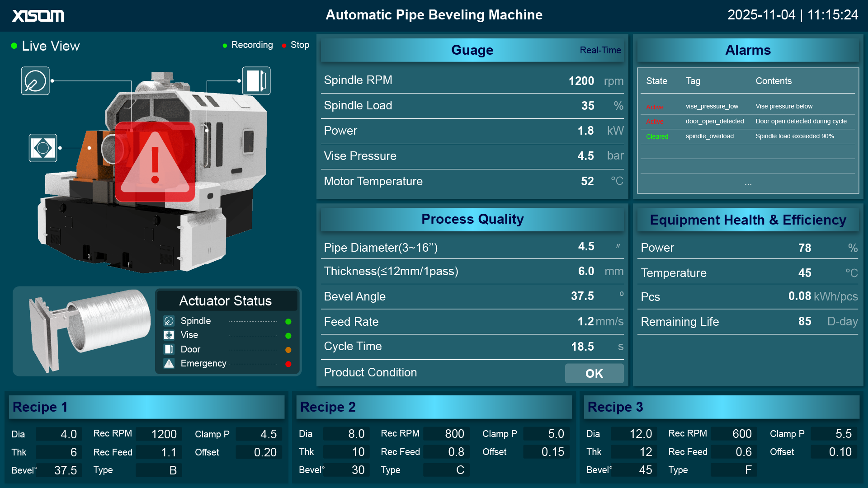The image size is (868, 488).
Task: Select the Vise icon in Actuator Status
Action: point(168,335)
